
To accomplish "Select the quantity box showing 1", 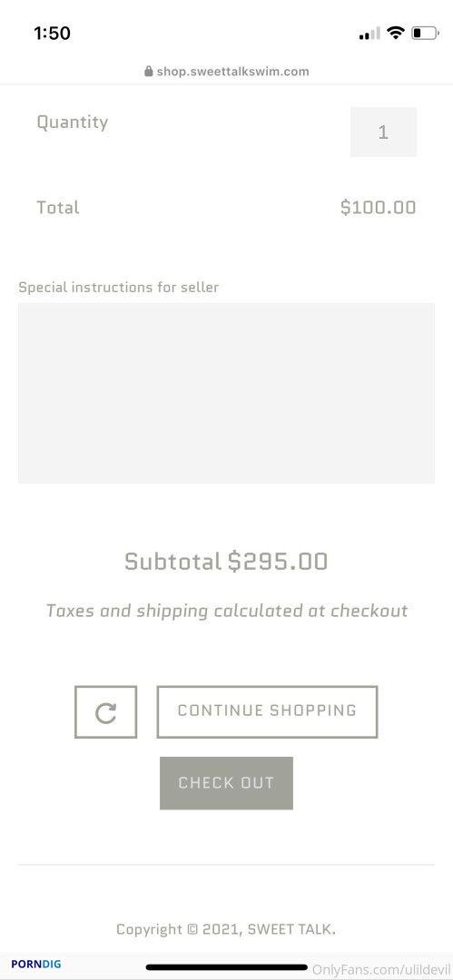I will 383,132.
